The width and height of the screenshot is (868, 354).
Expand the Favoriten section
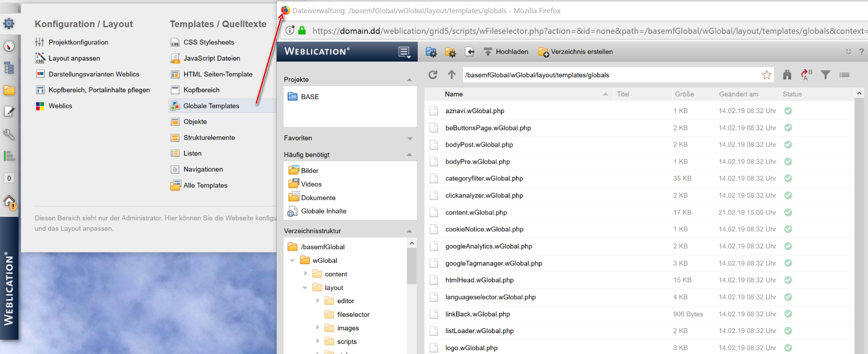click(x=410, y=139)
